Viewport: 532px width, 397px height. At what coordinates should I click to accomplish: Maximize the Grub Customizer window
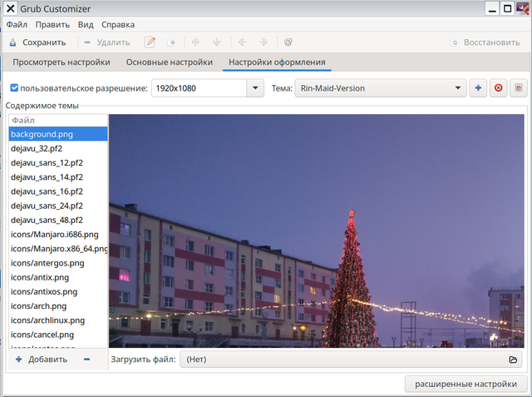507,8
